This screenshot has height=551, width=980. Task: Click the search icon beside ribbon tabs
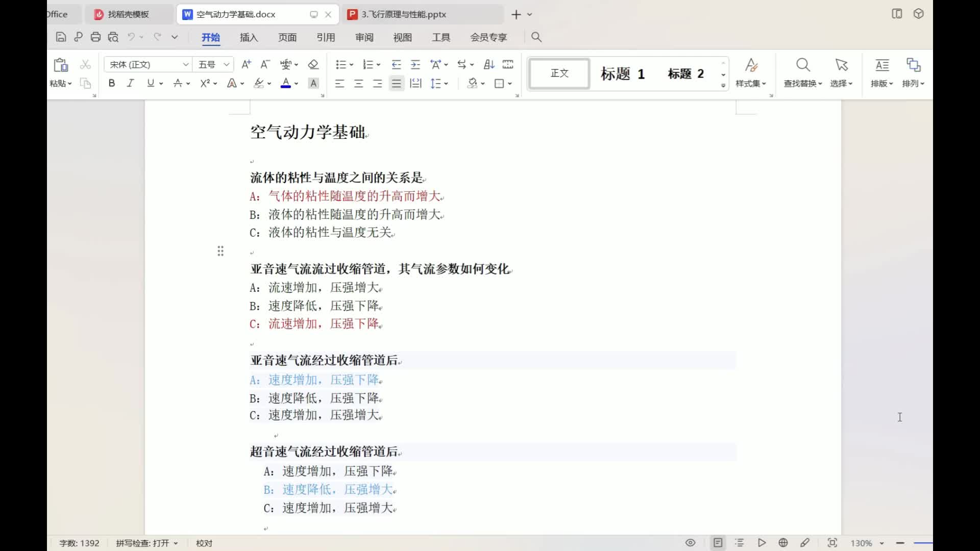pos(536,37)
